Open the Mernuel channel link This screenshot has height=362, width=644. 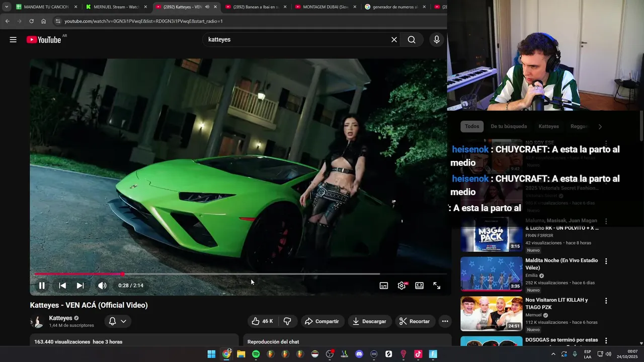534,315
